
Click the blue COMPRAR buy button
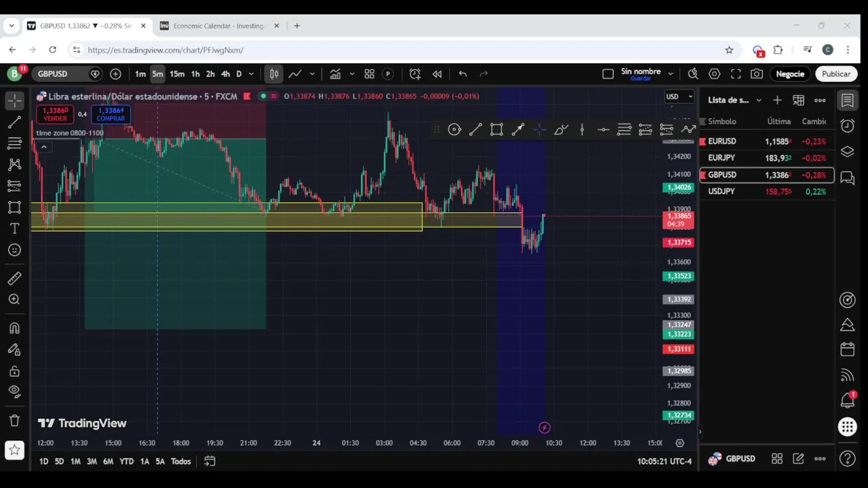pos(111,115)
